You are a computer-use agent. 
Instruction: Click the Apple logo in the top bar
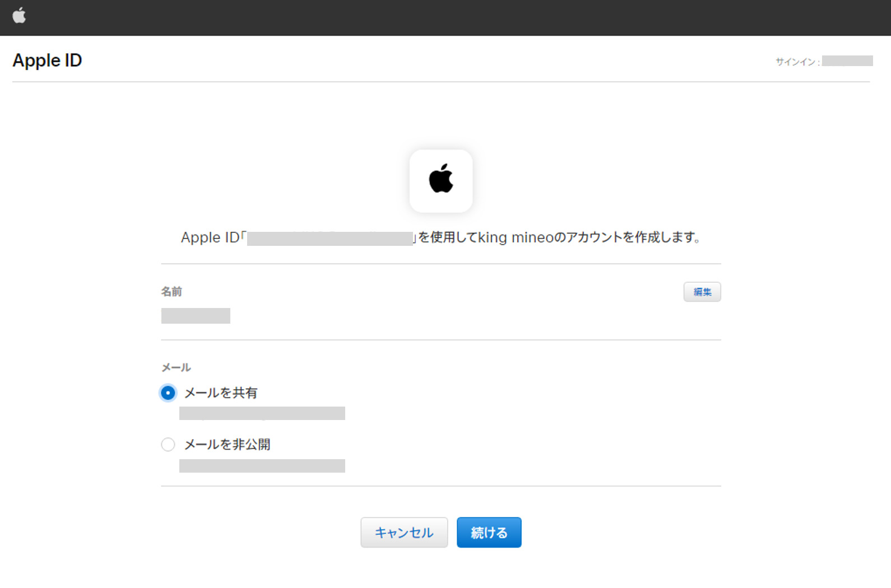tap(19, 16)
